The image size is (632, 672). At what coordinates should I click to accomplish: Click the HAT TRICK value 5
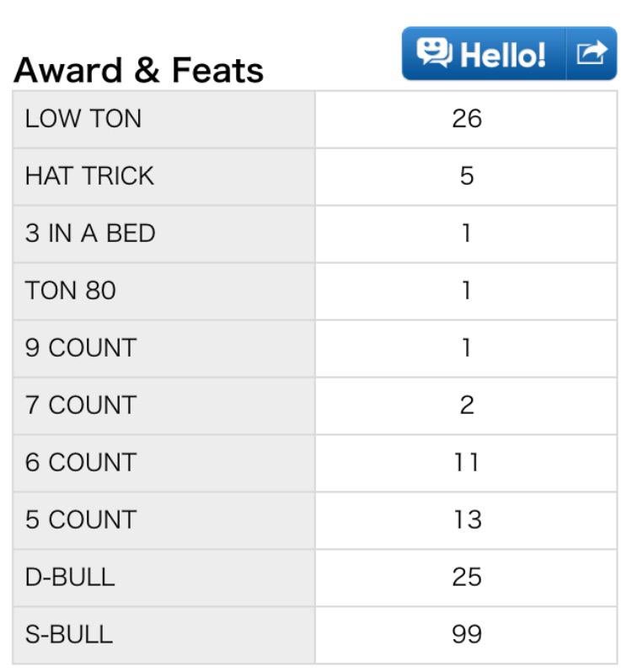click(466, 176)
